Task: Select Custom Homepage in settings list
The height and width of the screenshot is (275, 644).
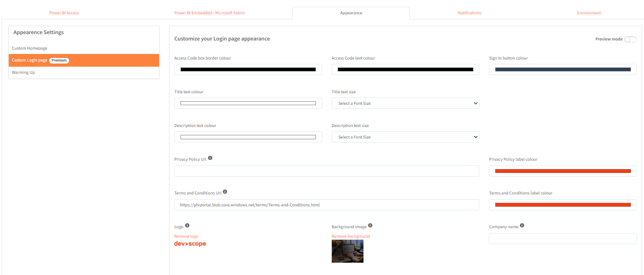Action: (x=30, y=48)
